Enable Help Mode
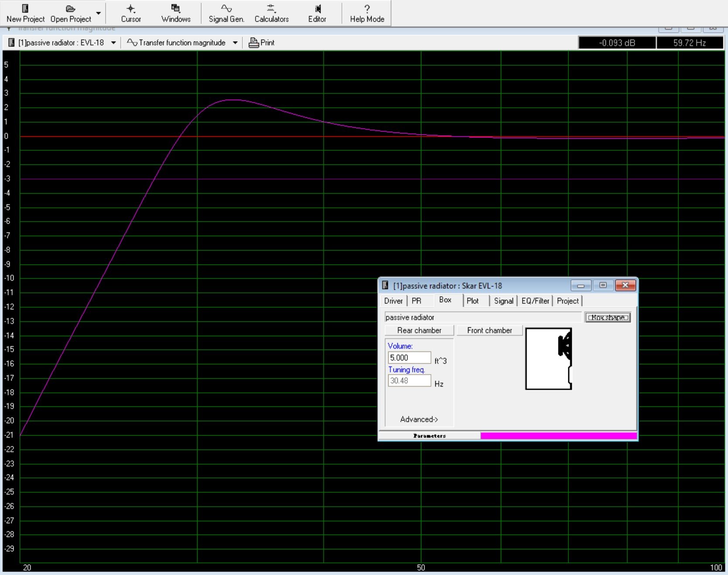Viewport: 728px width, 575px height. point(366,13)
